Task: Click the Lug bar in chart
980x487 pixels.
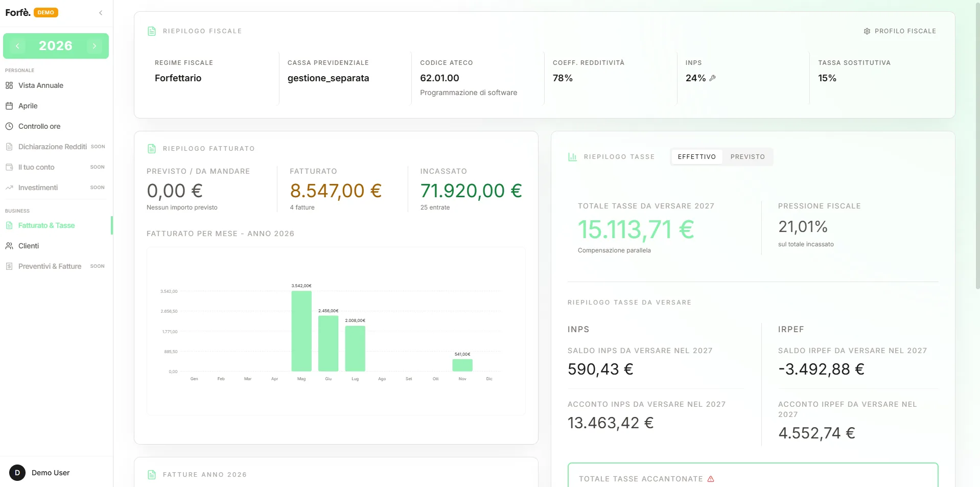Action: click(x=355, y=349)
